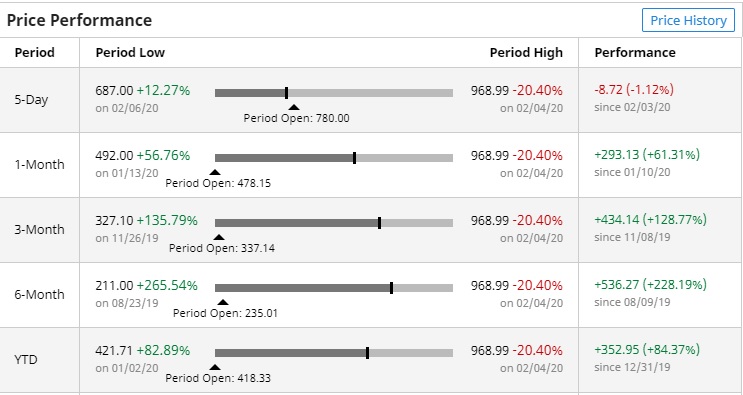
Task: Select the YTD period row label
Action: click(x=26, y=359)
